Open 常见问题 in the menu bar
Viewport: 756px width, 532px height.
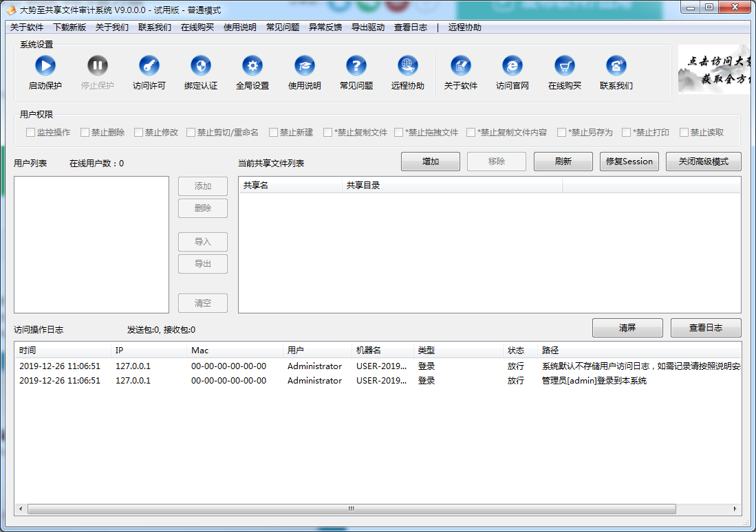click(283, 27)
